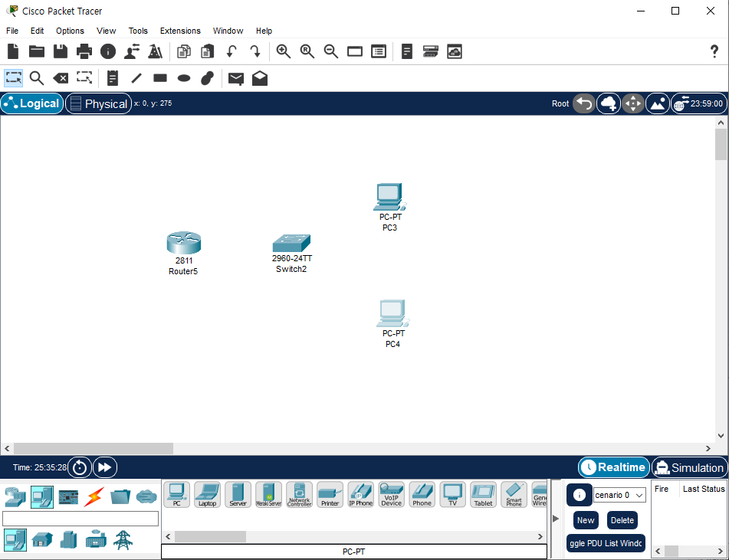Click the Print icon

pyautogui.click(x=84, y=51)
